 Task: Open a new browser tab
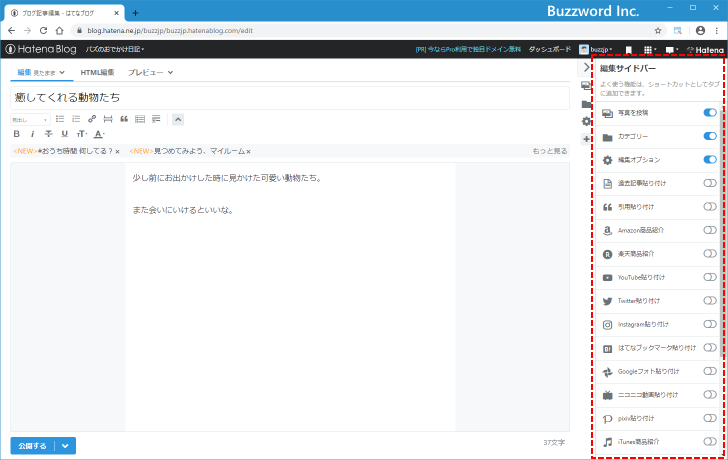135,13
